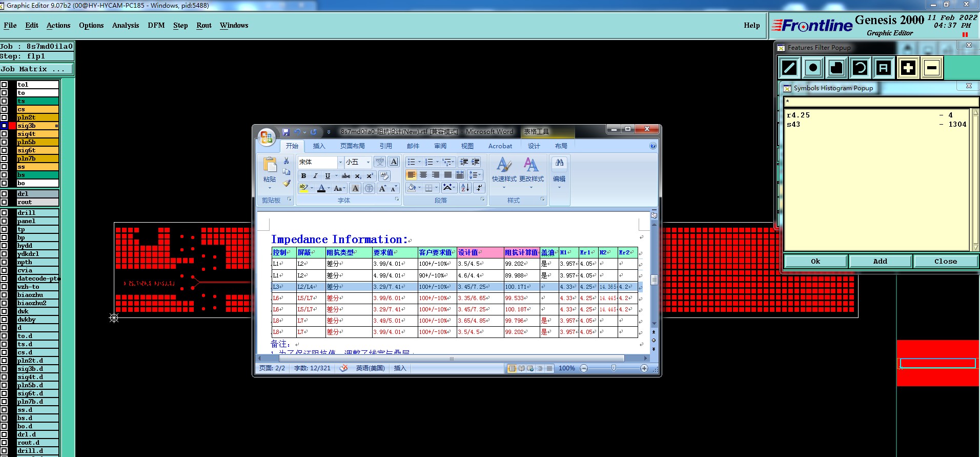Toggle display checkbox for layer sig3b
This screenshot has height=457, width=980.
(x=4, y=126)
